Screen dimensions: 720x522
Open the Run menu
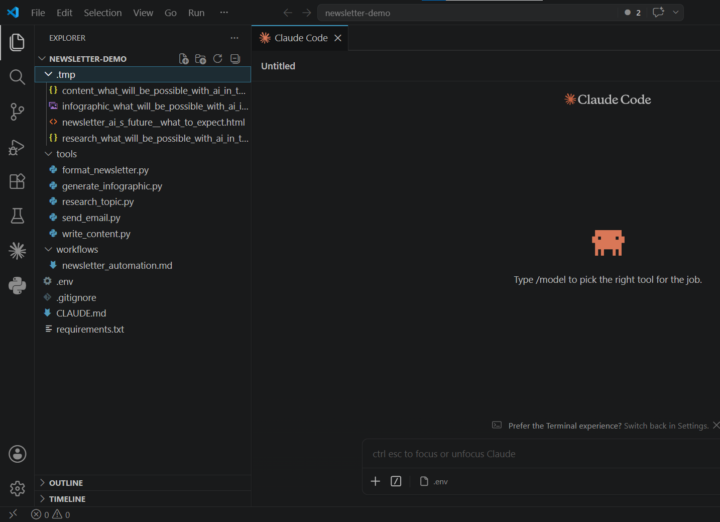[197, 13]
